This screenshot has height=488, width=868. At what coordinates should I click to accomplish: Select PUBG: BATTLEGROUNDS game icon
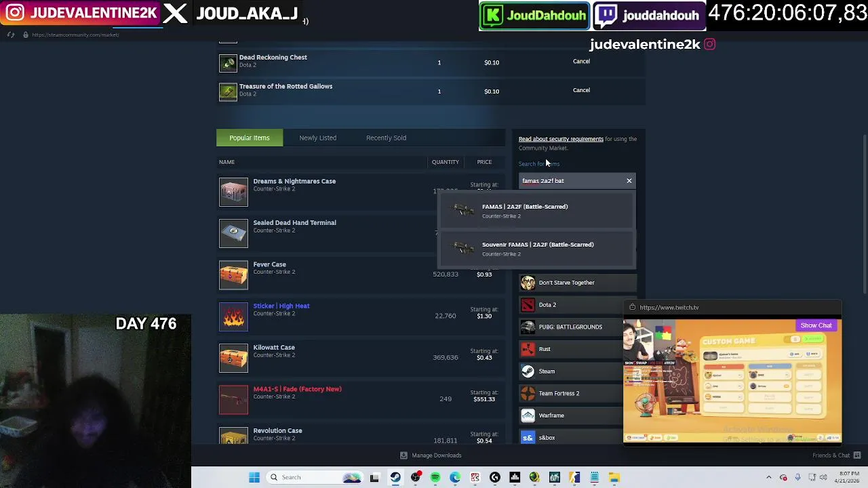528,327
